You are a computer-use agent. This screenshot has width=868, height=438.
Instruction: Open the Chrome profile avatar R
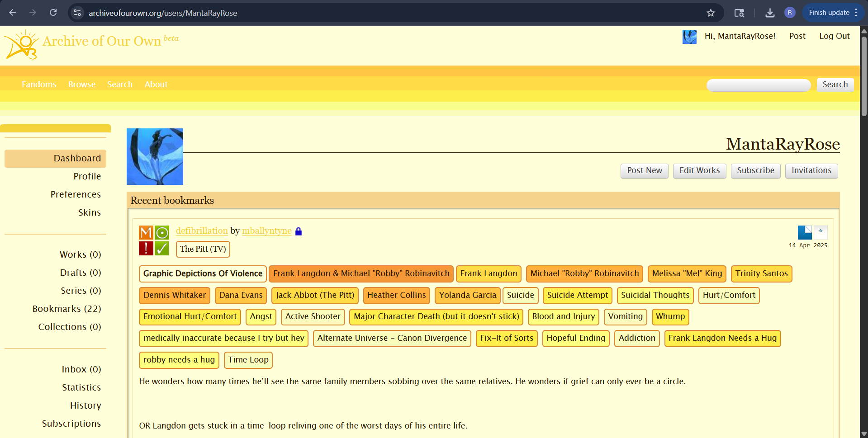790,13
